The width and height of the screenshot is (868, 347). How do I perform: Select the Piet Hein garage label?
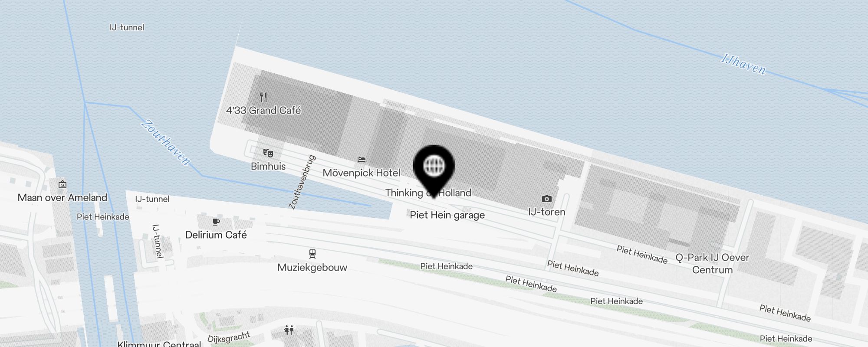[x=447, y=215]
